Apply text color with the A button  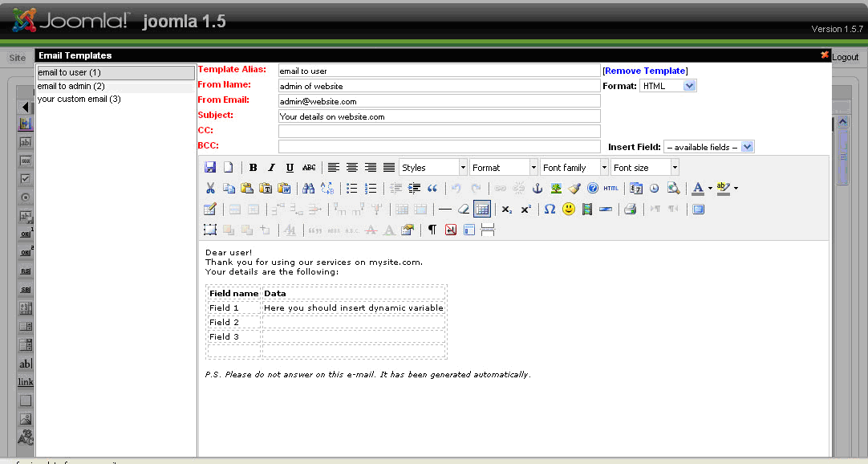[x=698, y=189]
